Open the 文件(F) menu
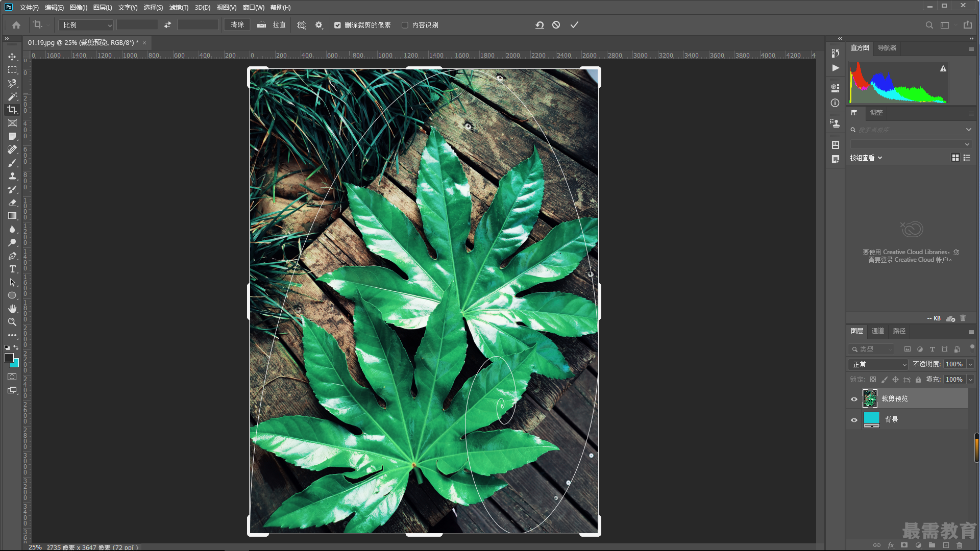Image resolution: width=980 pixels, height=551 pixels. (29, 8)
